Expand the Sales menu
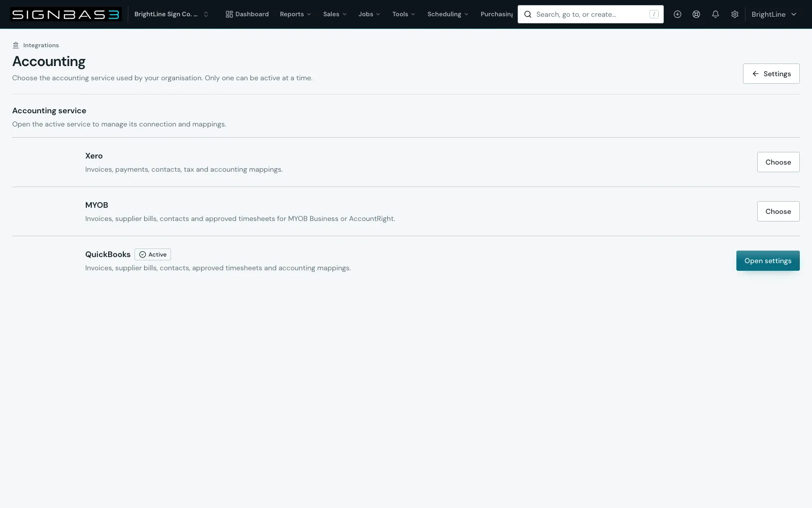The image size is (812, 508). (x=335, y=14)
